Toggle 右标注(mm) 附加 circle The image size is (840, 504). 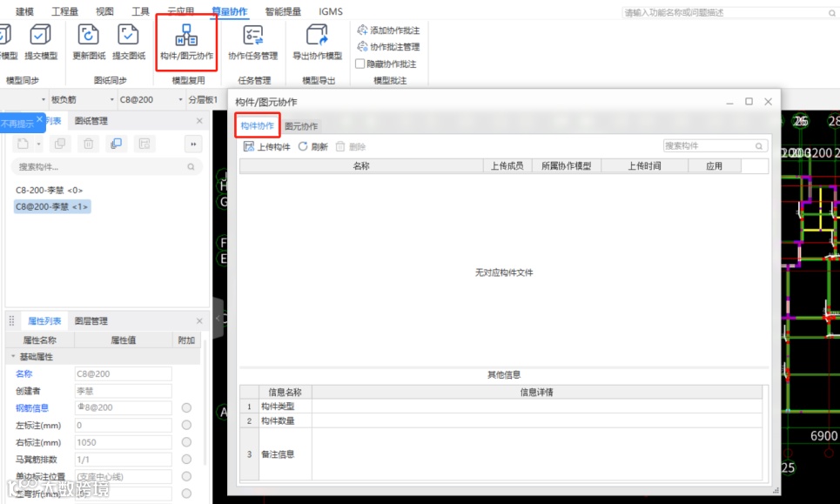[186, 442]
